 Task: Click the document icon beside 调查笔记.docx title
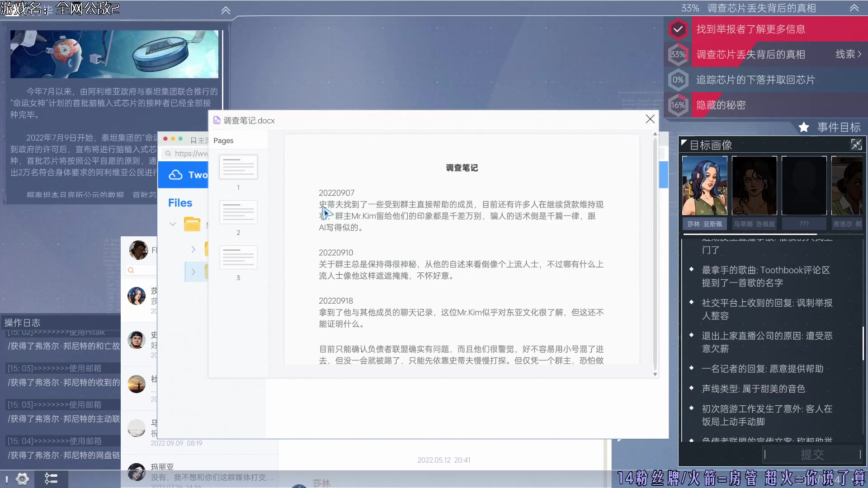point(216,120)
